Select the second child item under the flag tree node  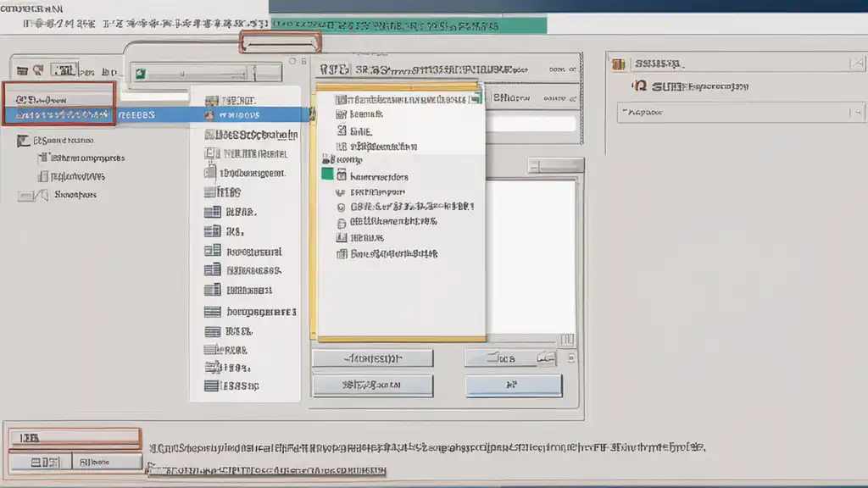(71, 176)
